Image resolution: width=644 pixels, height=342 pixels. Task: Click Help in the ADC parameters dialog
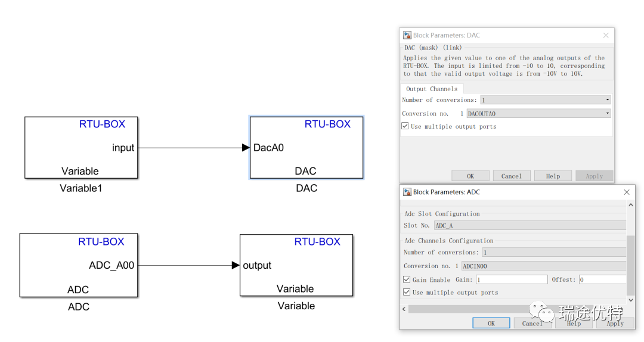click(x=574, y=323)
